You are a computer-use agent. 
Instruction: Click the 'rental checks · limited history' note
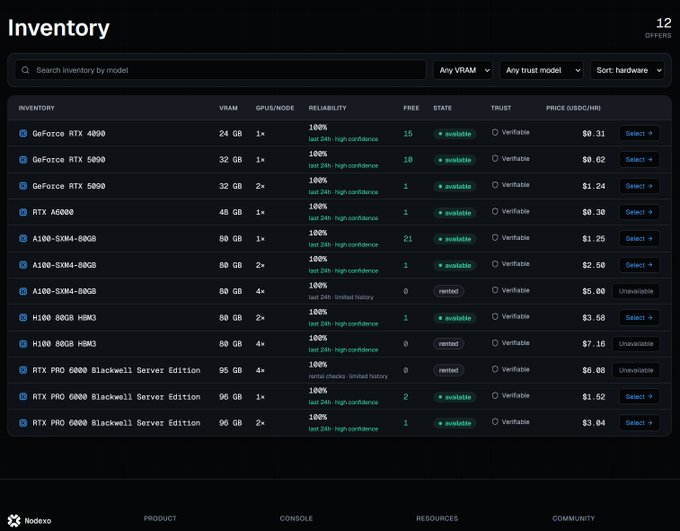348,376
